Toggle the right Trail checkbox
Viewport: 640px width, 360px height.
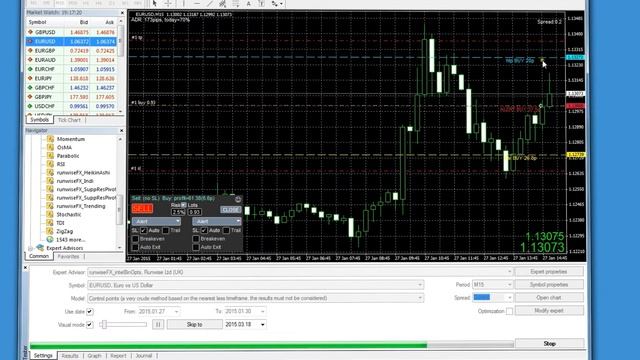tap(226, 231)
